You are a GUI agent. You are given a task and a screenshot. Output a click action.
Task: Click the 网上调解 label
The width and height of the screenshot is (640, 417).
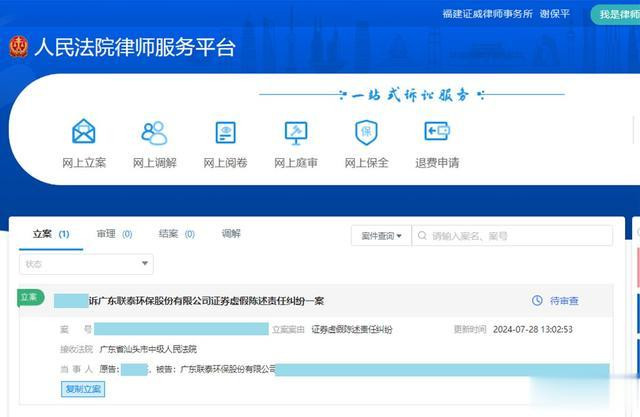[x=155, y=163]
